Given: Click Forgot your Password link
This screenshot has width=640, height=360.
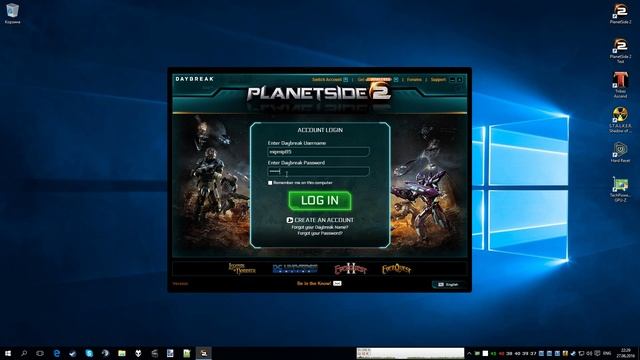Looking at the screenshot, I should click(320, 233).
